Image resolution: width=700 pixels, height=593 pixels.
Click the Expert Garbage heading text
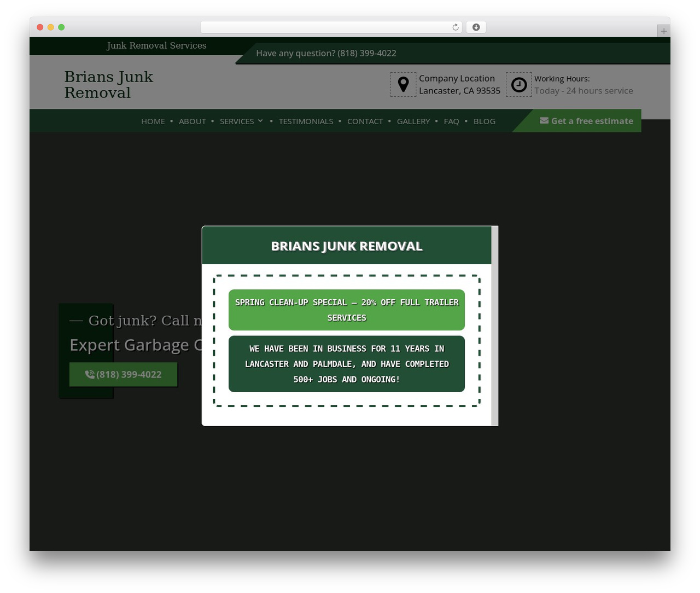point(136,345)
